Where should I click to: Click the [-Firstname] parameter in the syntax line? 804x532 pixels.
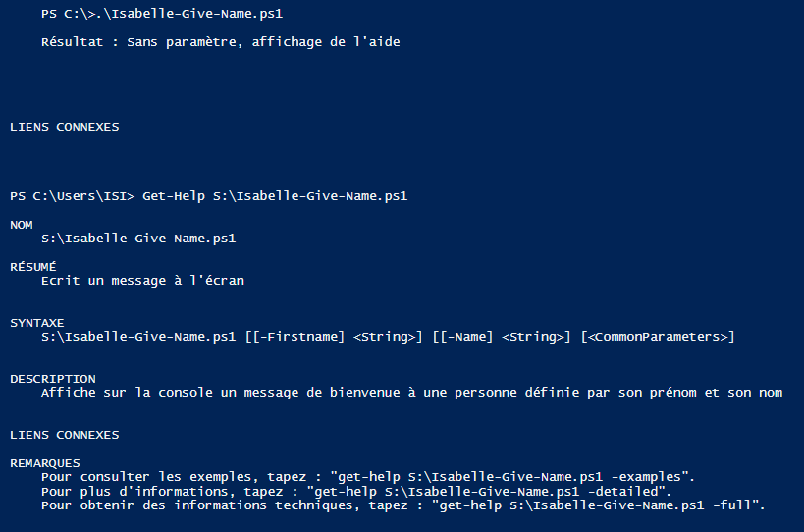297,337
